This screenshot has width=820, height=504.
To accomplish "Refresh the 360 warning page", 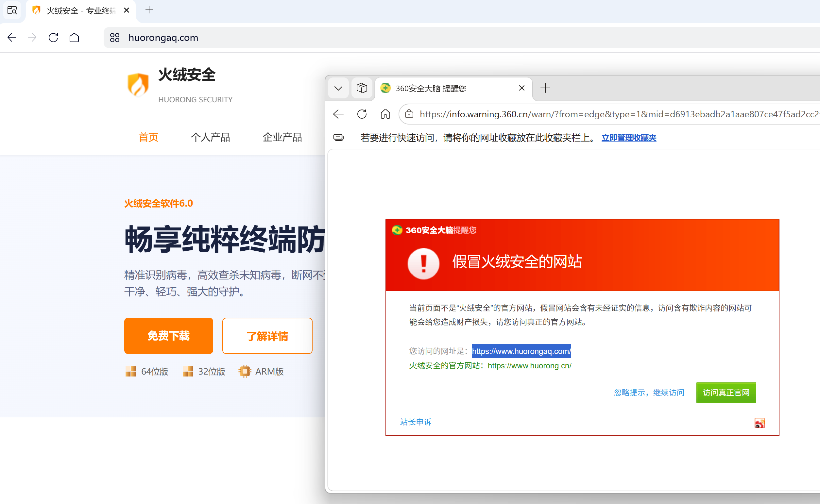I will [362, 114].
